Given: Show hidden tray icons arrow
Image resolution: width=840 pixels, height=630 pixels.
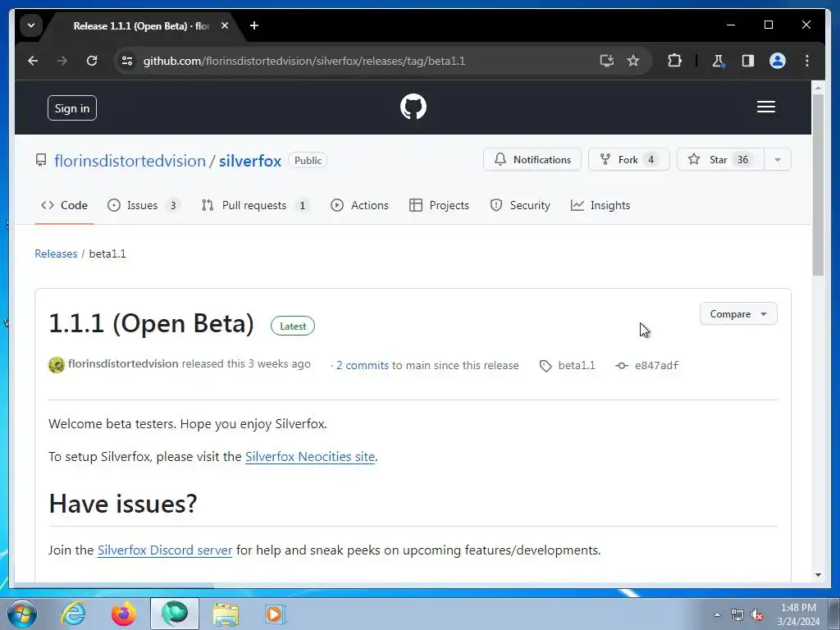Looking at the screenshot, I should click(x=717, y=614).
